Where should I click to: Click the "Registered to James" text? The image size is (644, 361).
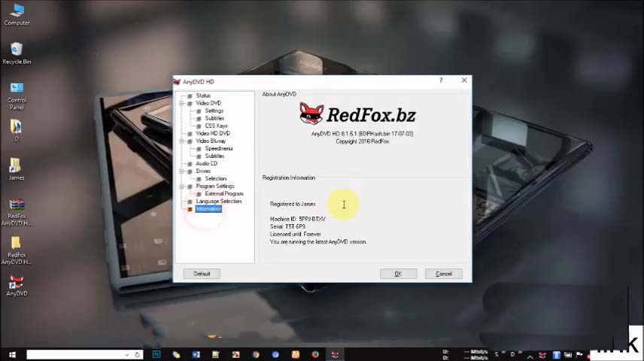tap(293, 204)
